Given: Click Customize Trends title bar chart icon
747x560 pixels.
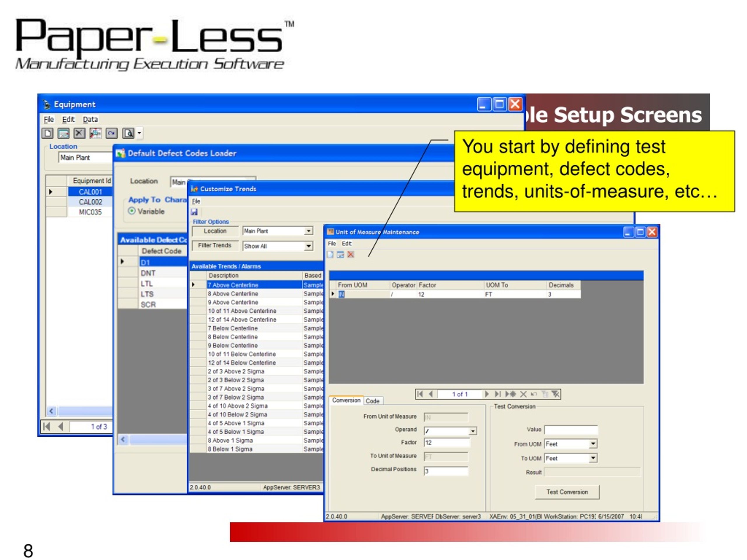Looking at the screenshot, I should coord(194,189).
